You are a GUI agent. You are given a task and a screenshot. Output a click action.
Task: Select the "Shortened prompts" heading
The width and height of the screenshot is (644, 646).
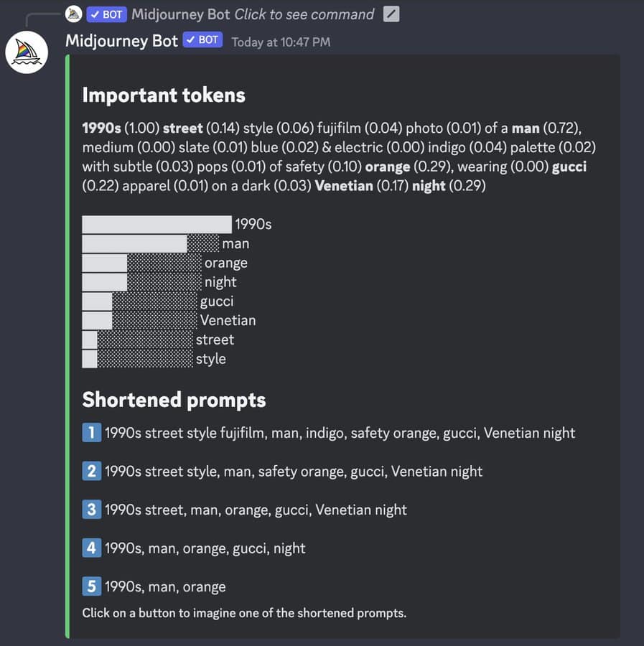(x=174, y=400)
